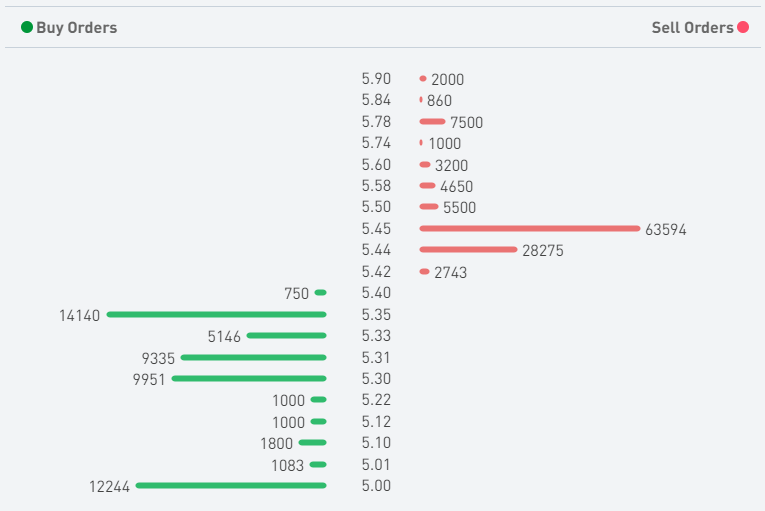
Task: Select the 5146 buy bar at 5.33
Action: pyautogui.click(x=287, y=336)
